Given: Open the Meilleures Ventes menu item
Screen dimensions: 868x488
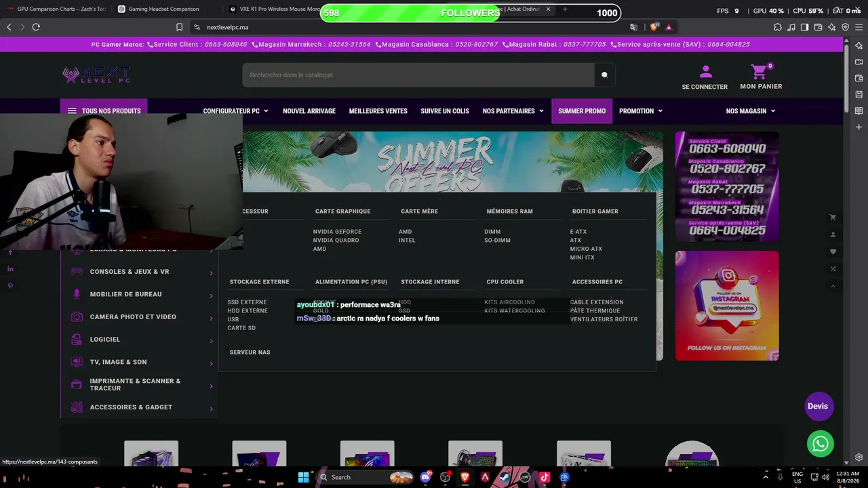Looking at the screenshot, I should [378, 111].
